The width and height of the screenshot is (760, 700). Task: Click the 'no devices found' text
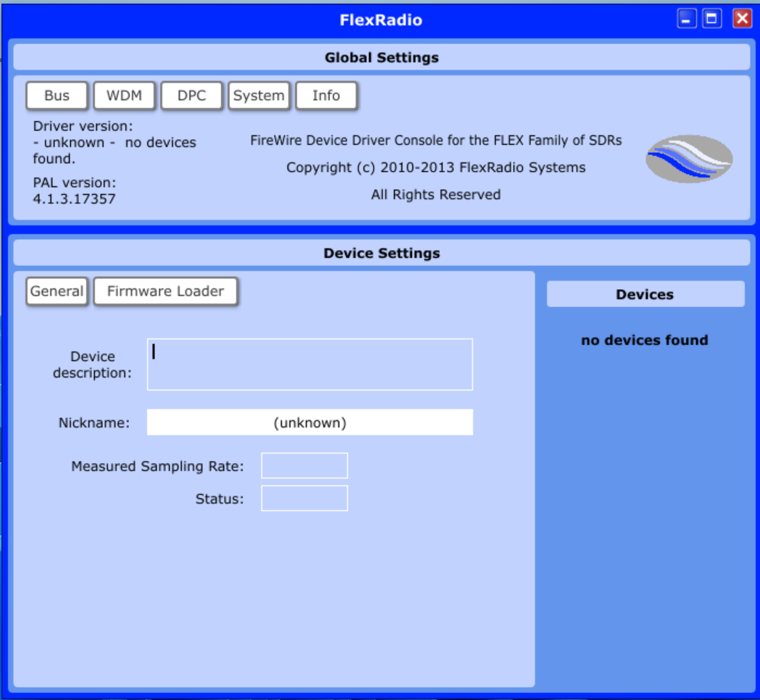click(644, 340)
